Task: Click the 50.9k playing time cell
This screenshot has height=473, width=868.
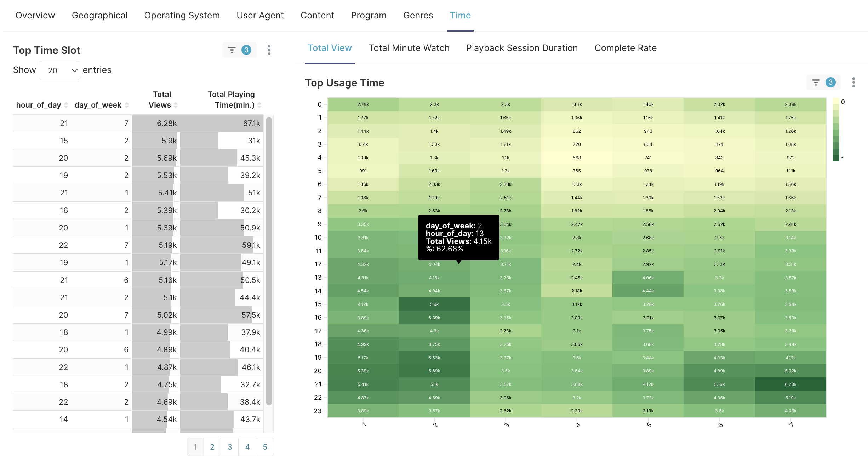Action: pyautogui.click(x=222, y=228)
